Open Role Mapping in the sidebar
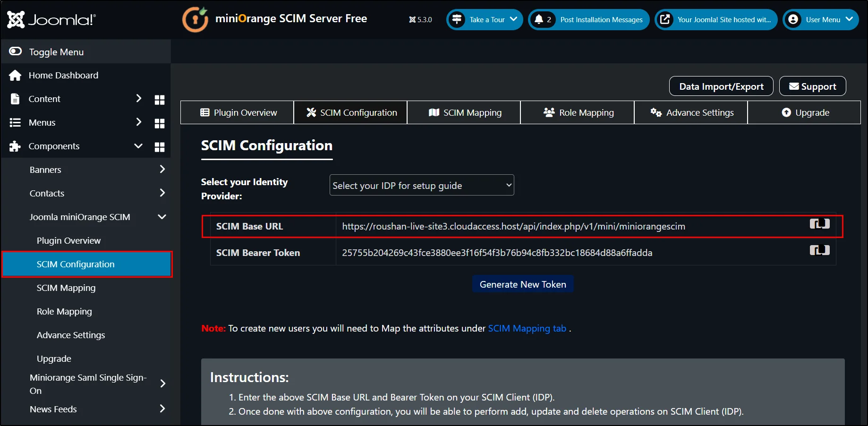Viewport: 868px width, 426px height. pos(64,311)
